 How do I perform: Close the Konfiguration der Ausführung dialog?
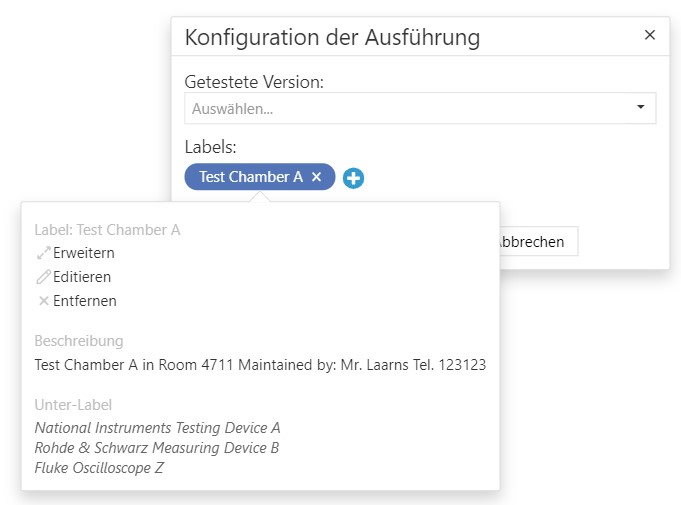tap(649, 35)
